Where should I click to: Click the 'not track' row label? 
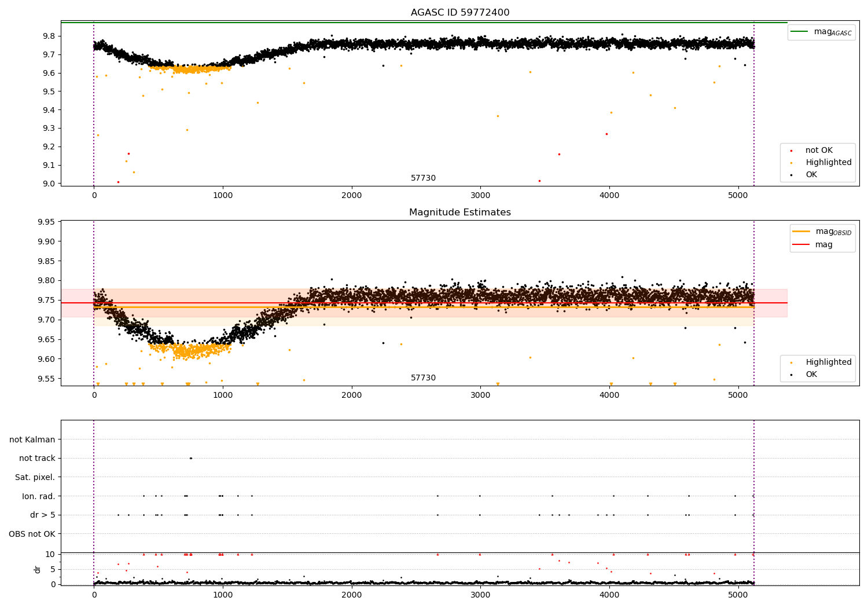37,458
